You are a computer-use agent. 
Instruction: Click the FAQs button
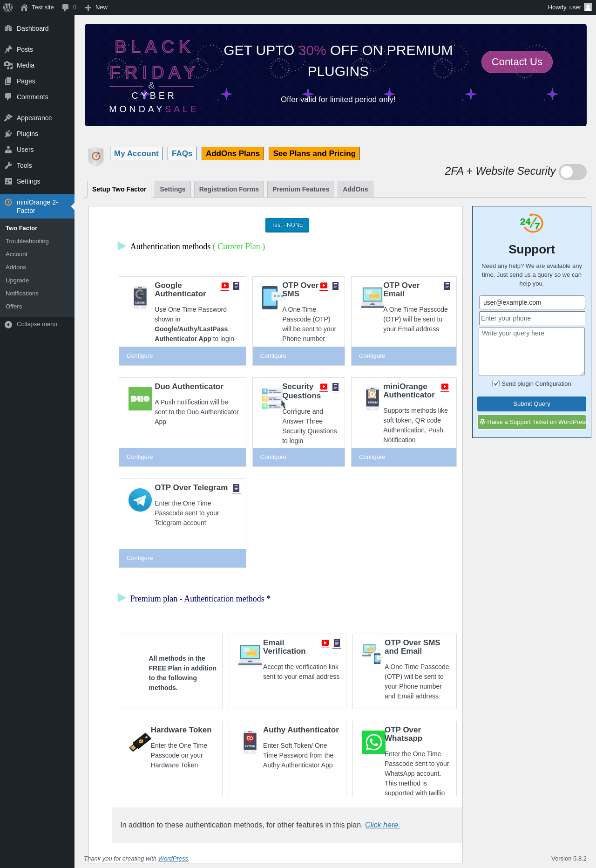point(182,153)
